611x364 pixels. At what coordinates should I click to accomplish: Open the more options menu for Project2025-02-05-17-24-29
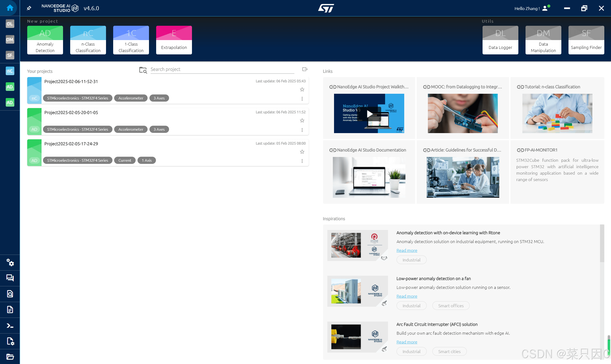(x=302, y=161)
